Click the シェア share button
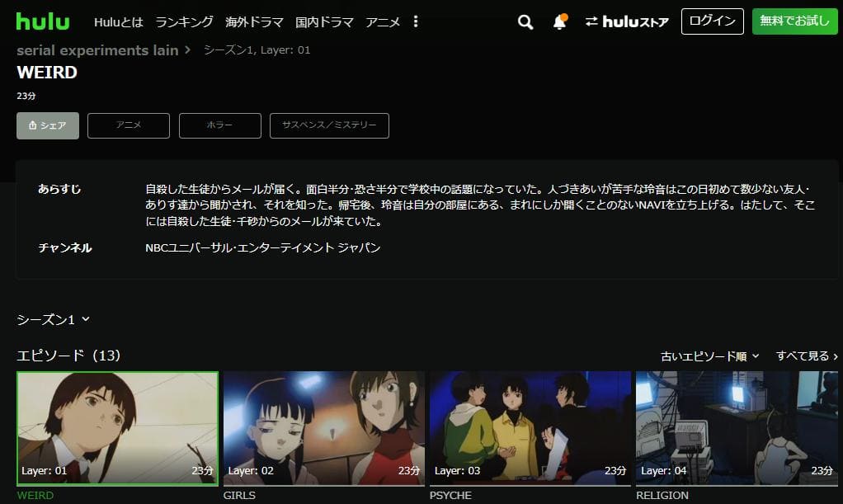 (48, 126)
